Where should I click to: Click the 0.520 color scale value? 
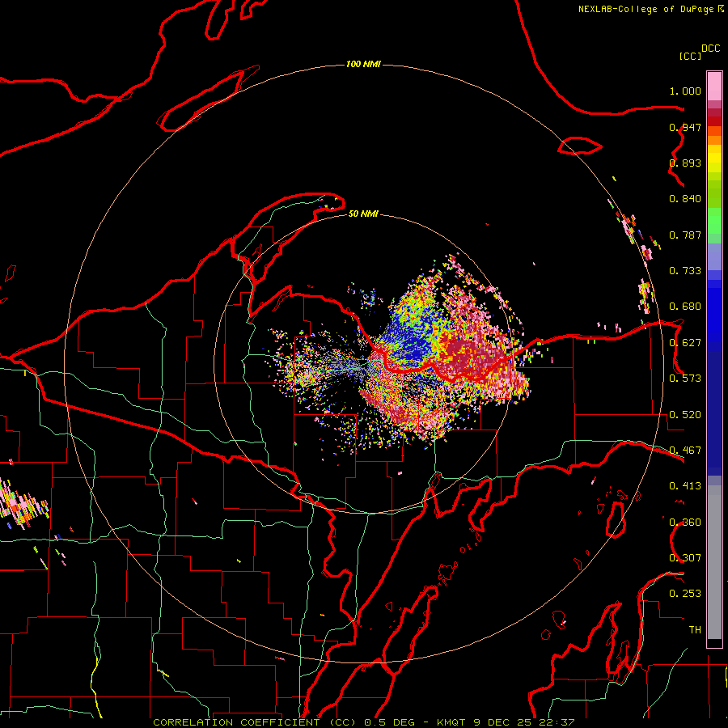(x=685, y=415)
